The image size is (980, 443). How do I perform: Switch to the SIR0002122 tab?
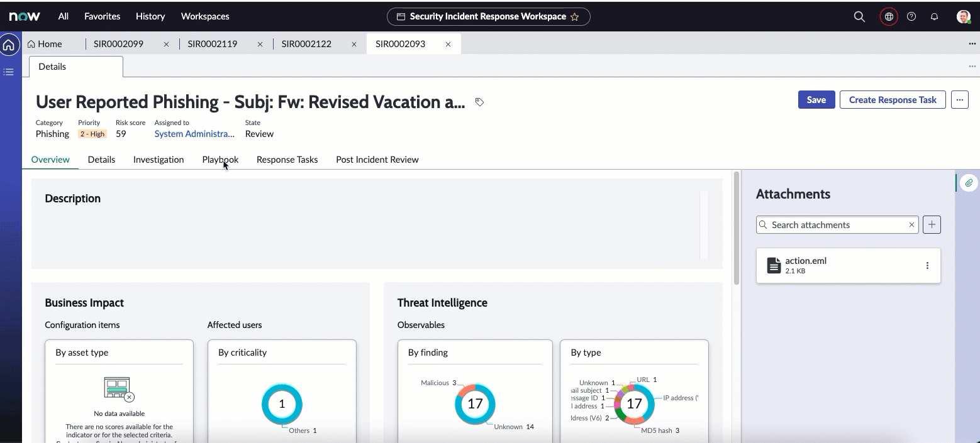(x=306, y=44)
